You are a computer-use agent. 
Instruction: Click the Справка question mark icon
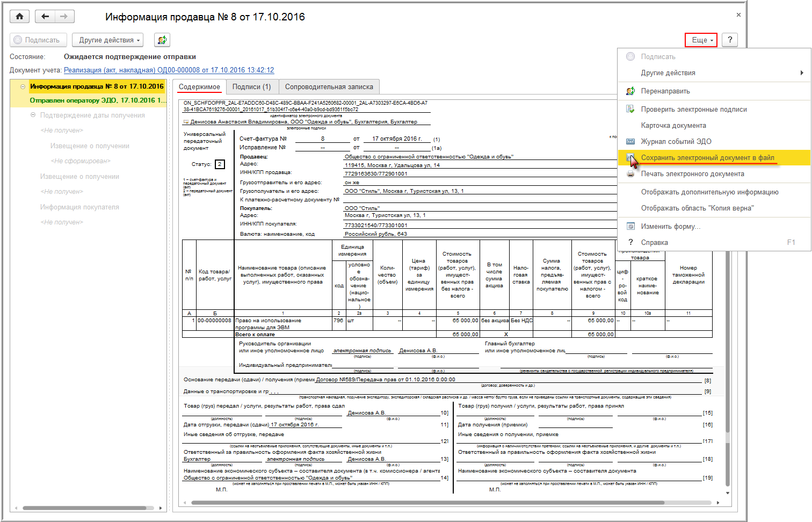[630, 243]
